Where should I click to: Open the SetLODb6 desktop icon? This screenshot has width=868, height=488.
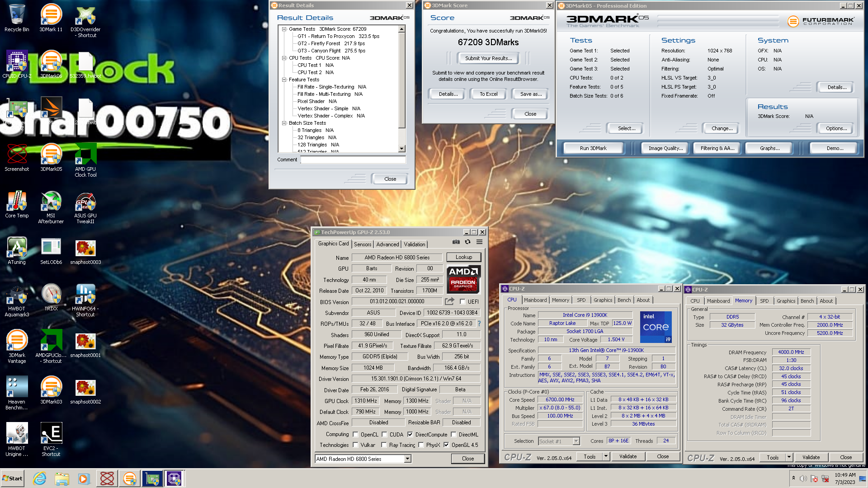(x=51, y=251)
